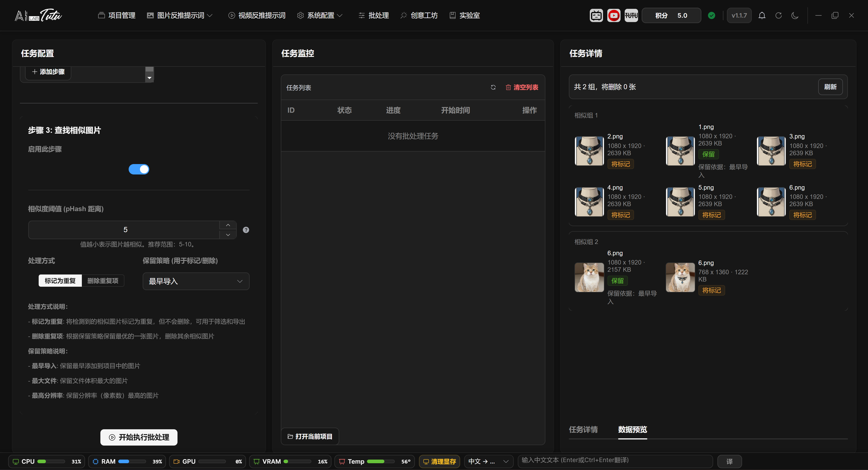
Task: Click the green connection status check icon
Action: [x=712, y=16]
